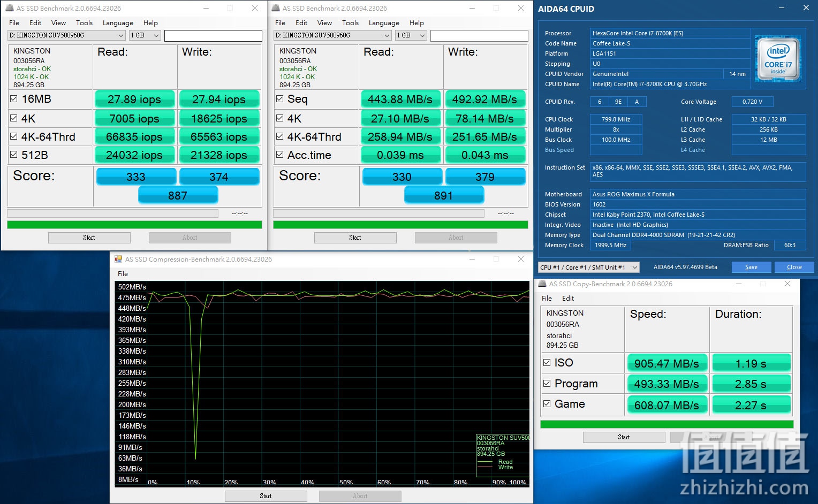Open the 1 GB size dropdown in the middle window
818x504 pixels.
point(411,35)
